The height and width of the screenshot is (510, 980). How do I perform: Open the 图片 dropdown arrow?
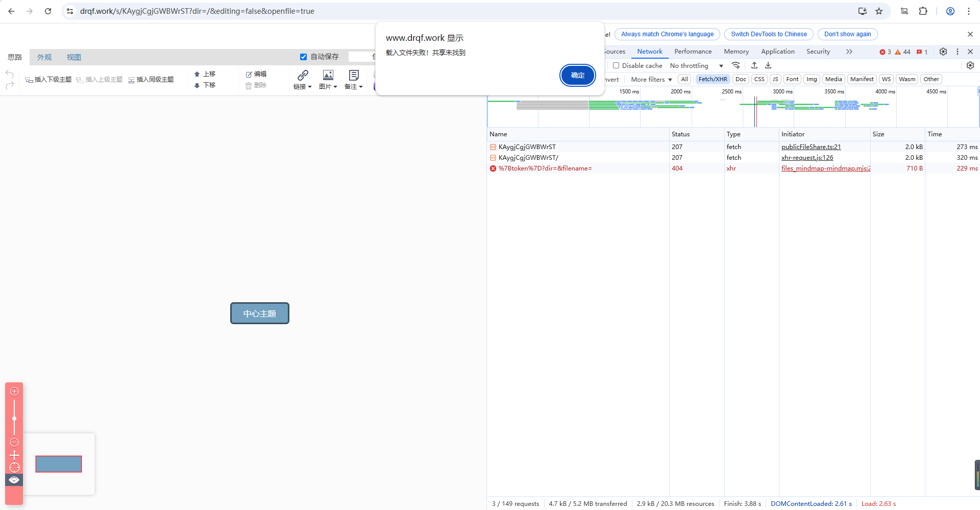pos(335,87)
